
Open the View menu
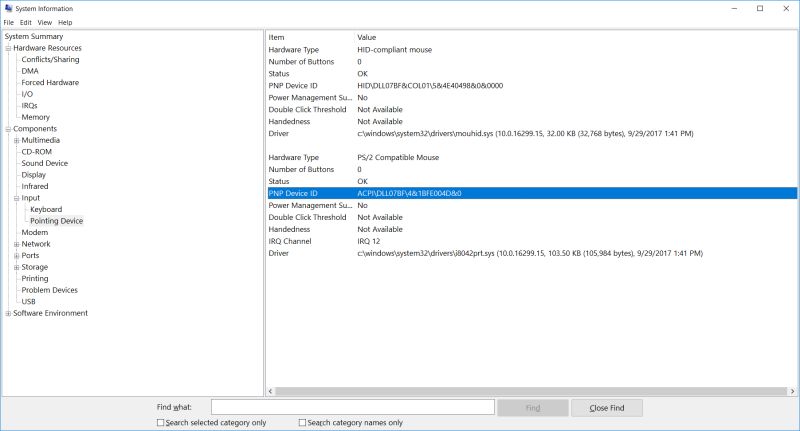click(x=44, y=22)
